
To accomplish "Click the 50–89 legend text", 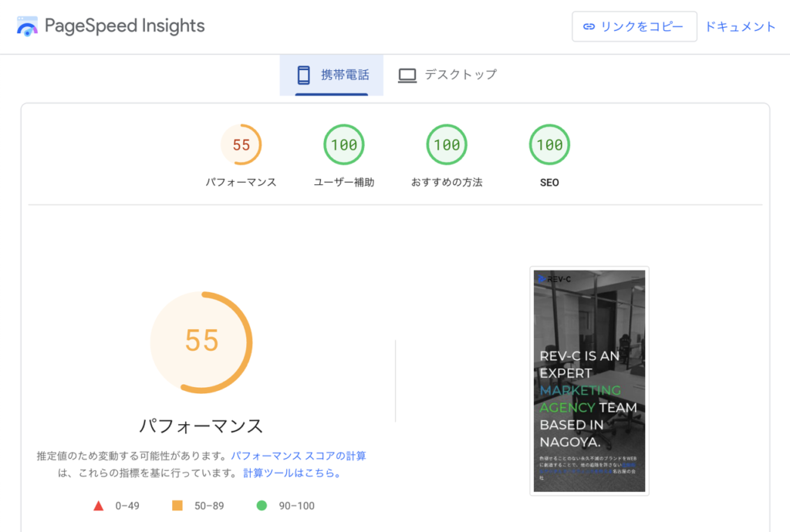I will pyautogui.click(x=209, y=506).
